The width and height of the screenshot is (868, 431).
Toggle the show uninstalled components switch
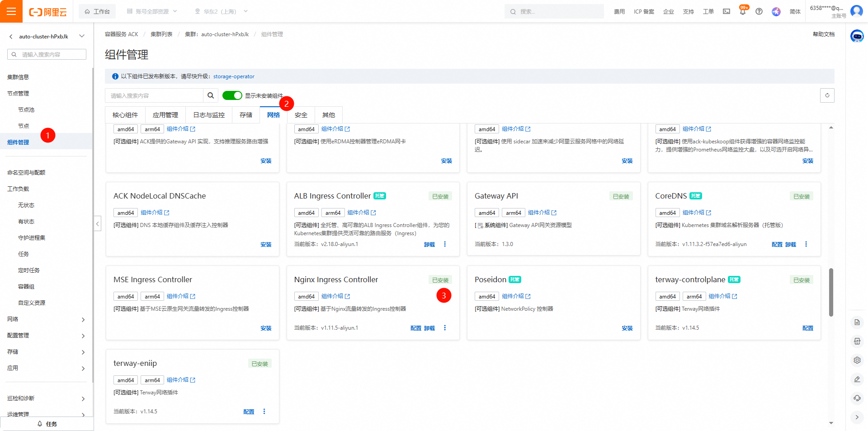(232, 95)
